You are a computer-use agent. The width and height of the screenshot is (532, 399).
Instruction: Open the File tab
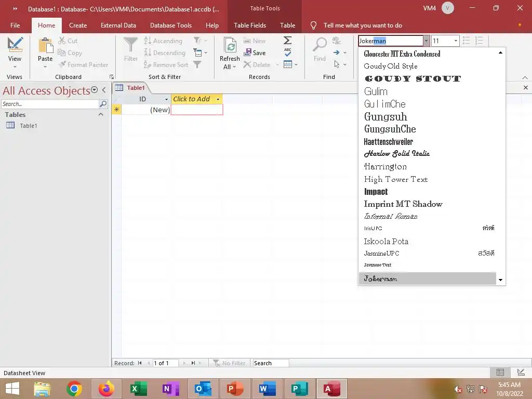point(15,25)
